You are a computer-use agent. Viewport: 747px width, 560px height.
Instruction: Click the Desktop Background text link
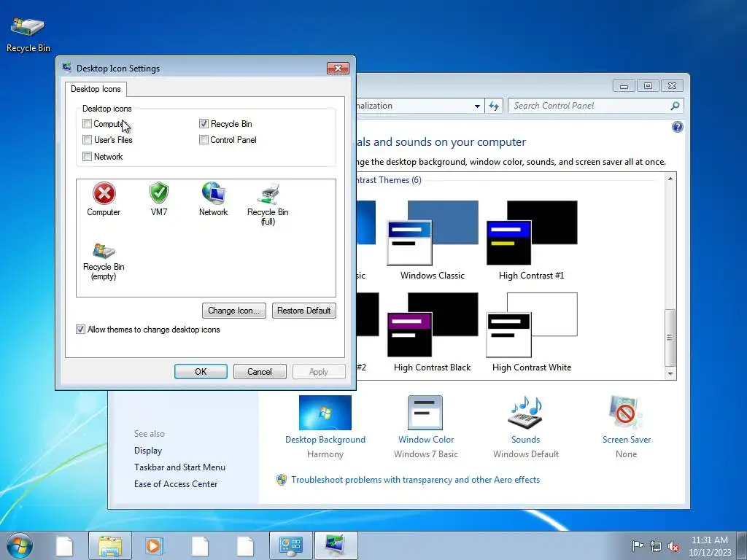click(x=325, y=440)
